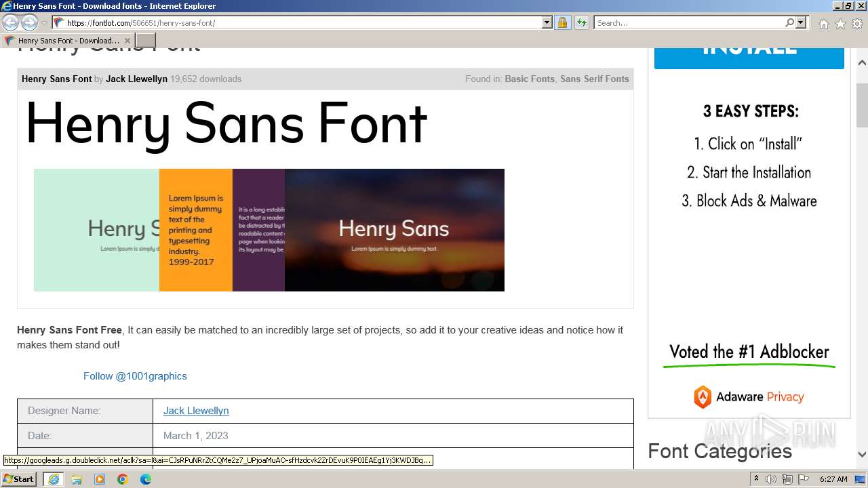The image size is (868, 488).
Task: Close the Henry Sans Font tab
Action: tap(127, 41)
